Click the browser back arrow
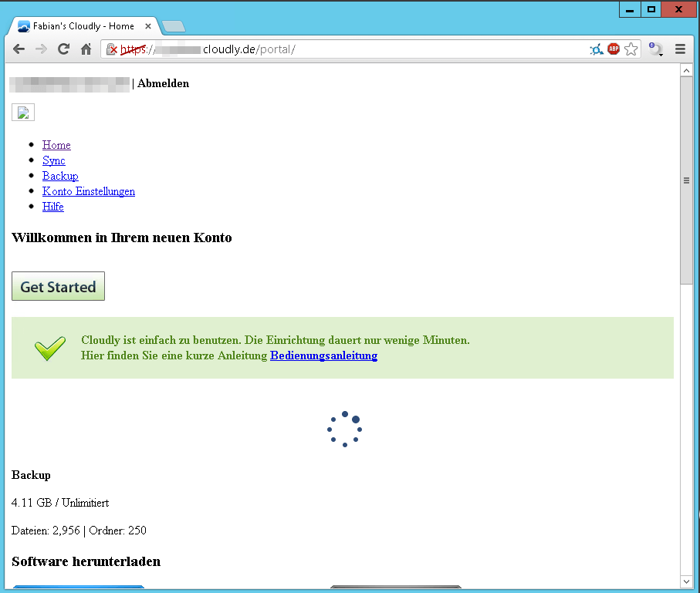This screenshot has height=593, width=700. point(19,49)
